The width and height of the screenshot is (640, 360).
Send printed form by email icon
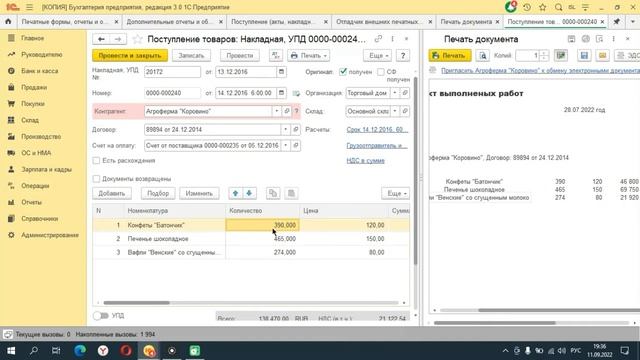pyautogui.click(x=602, y=56)
